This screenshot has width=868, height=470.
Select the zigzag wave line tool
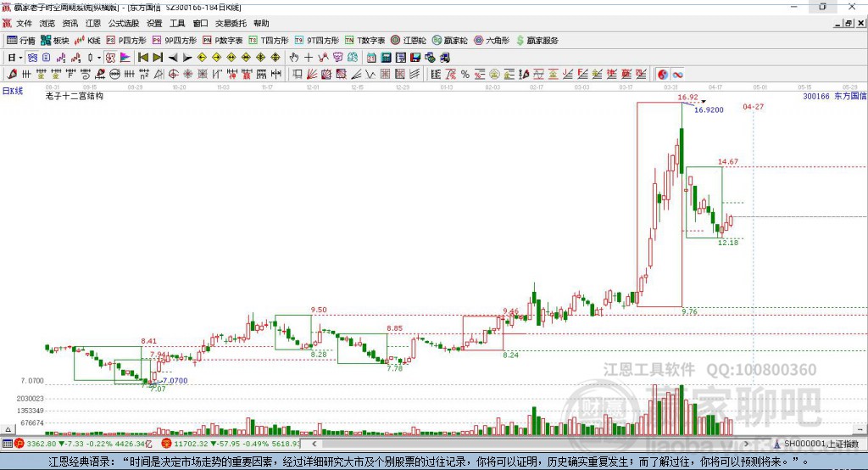(370, 75)
